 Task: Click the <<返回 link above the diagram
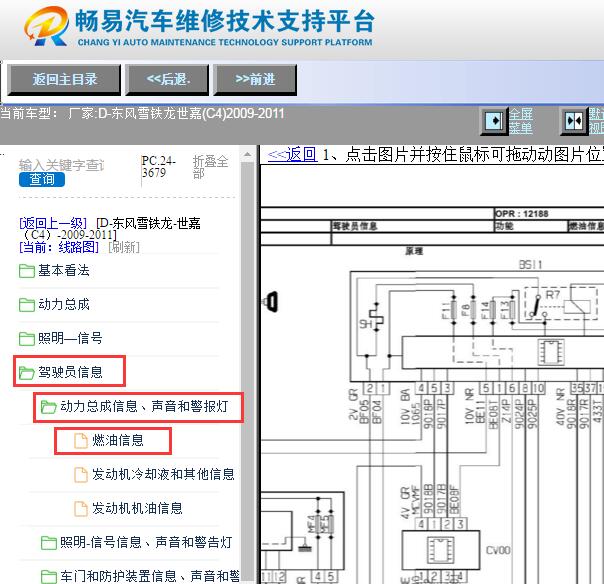click(292, 155)
